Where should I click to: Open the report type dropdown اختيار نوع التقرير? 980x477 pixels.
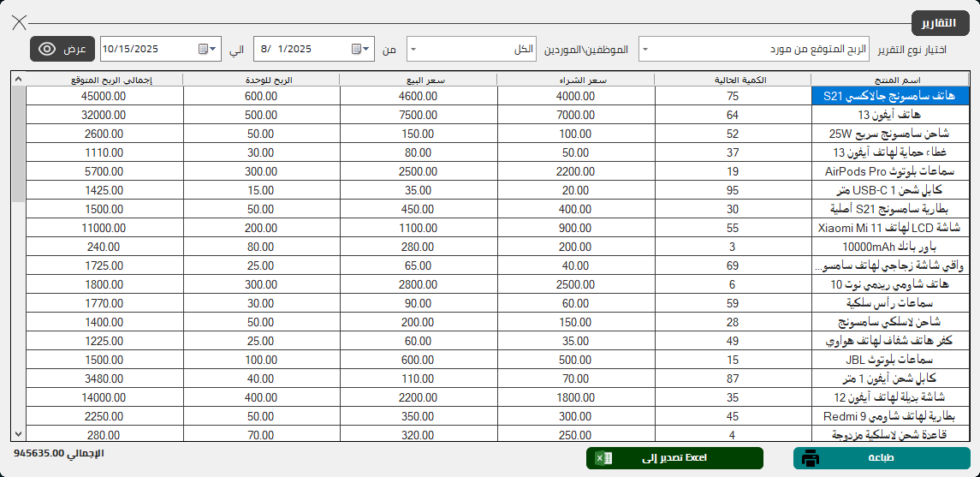click(x=644, y=50)
